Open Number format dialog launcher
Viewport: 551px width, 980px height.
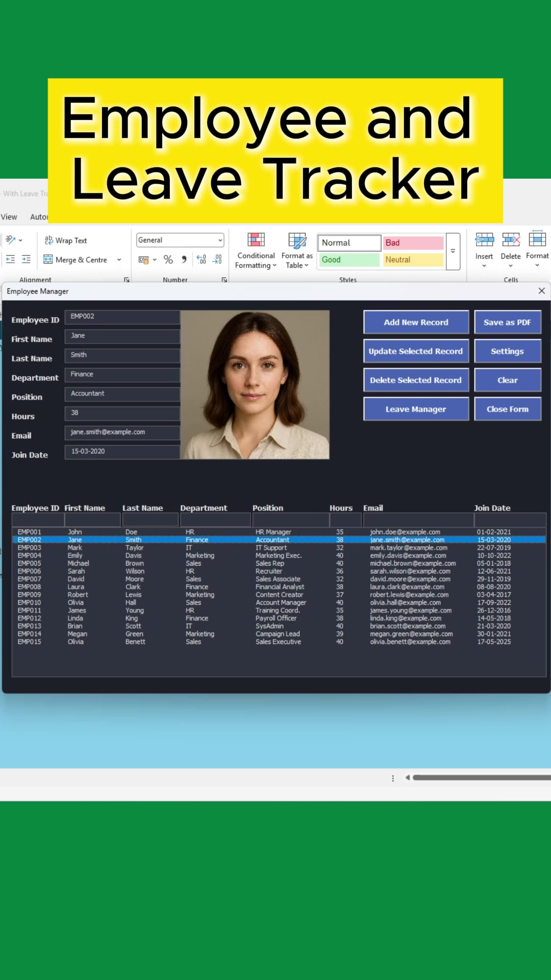224,280
